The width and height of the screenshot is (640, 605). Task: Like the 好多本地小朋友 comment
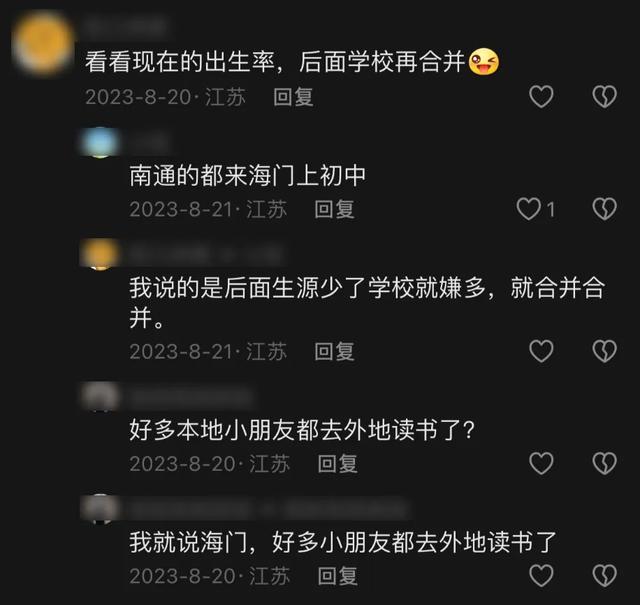click(541, 463)
